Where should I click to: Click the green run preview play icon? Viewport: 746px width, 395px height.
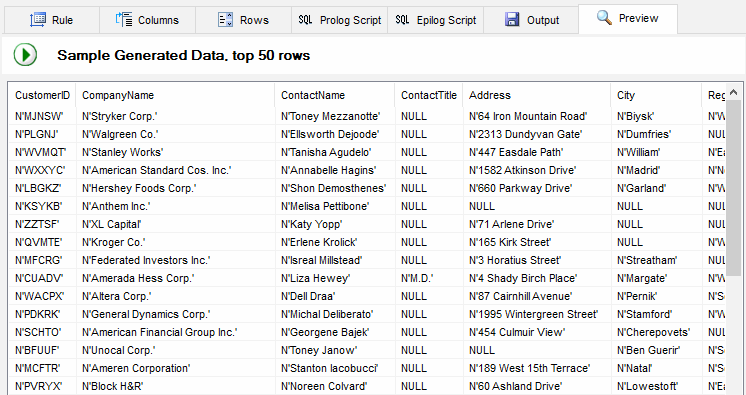pyautogui.click(x=25, y=55)
